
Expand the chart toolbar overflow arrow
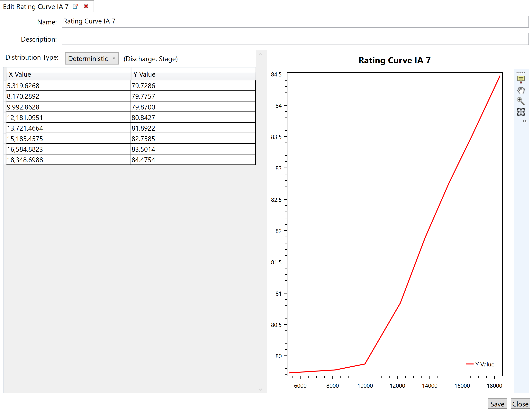524,121
